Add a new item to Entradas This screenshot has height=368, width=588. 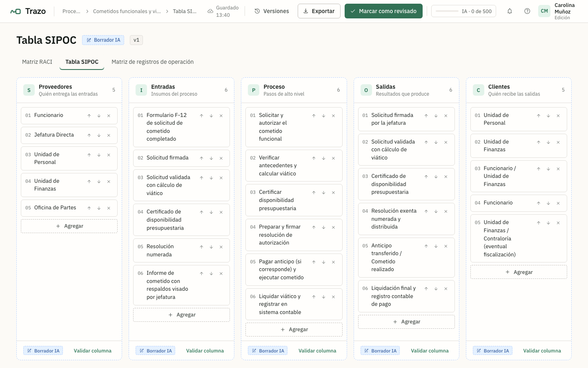click(182, 315)
